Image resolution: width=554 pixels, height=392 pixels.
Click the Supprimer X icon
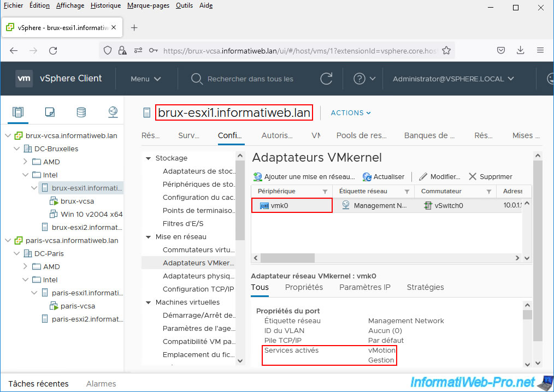473,177
